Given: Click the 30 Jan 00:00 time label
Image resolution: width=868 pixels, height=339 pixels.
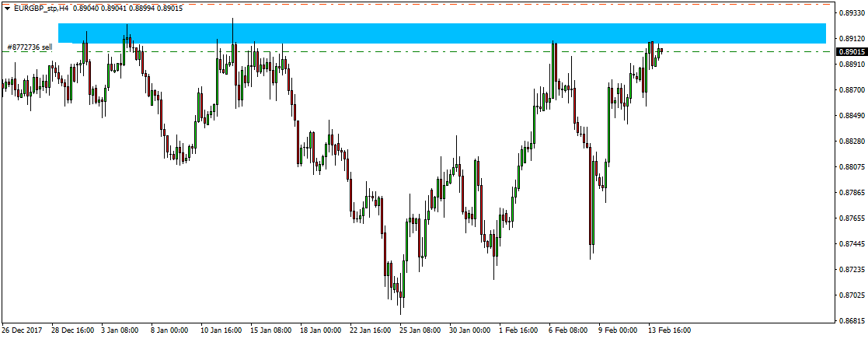Looking at the screenshot, I should [x=471, y=330].
